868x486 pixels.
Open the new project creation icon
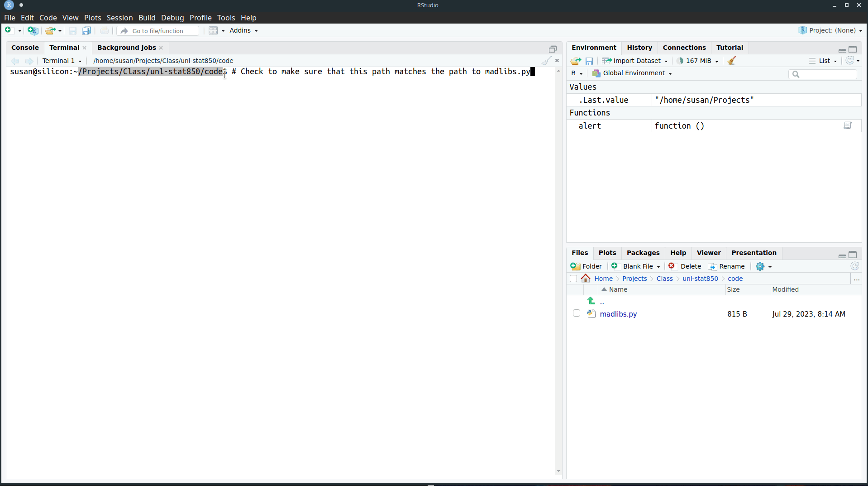coord(32,30)
